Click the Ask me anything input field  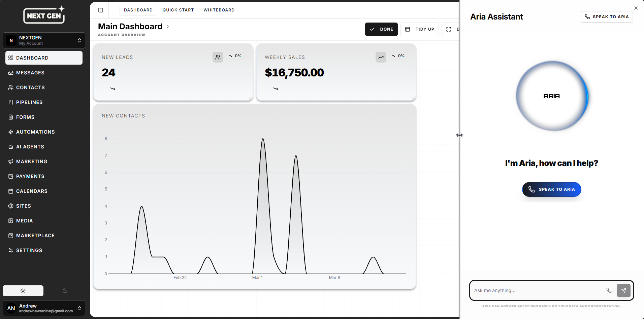(x=537, y=290)
